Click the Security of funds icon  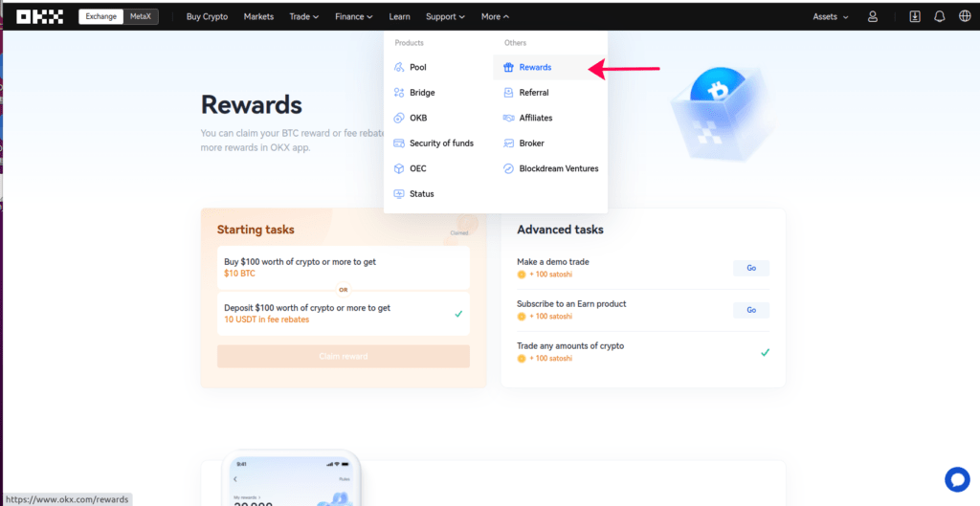pyautogui.click(x=399, y=143)
